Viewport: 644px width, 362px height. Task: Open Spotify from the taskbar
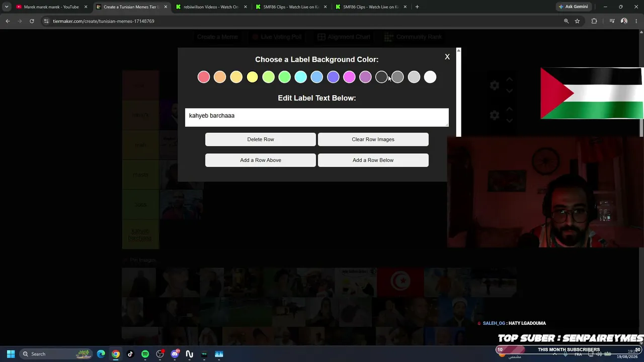[145, 354]
